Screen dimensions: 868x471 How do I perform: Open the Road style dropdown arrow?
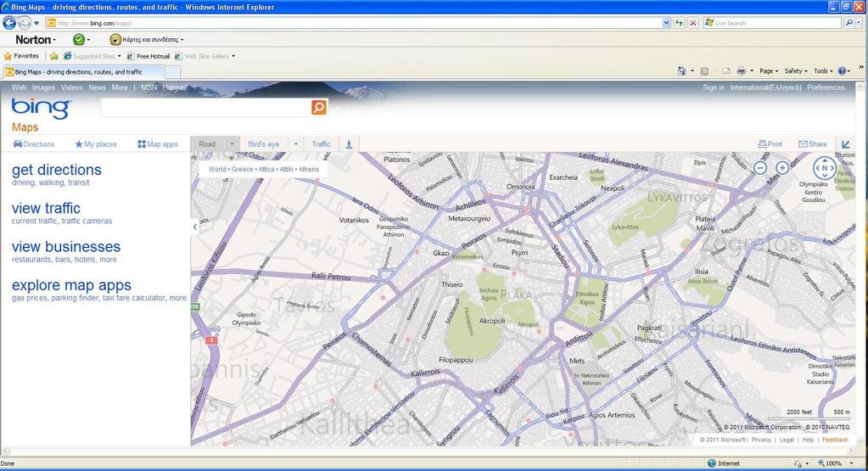tap(232, 144)
